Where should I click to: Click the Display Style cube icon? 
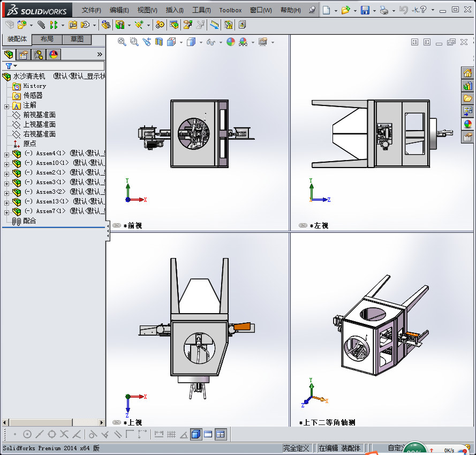[191, 42]
